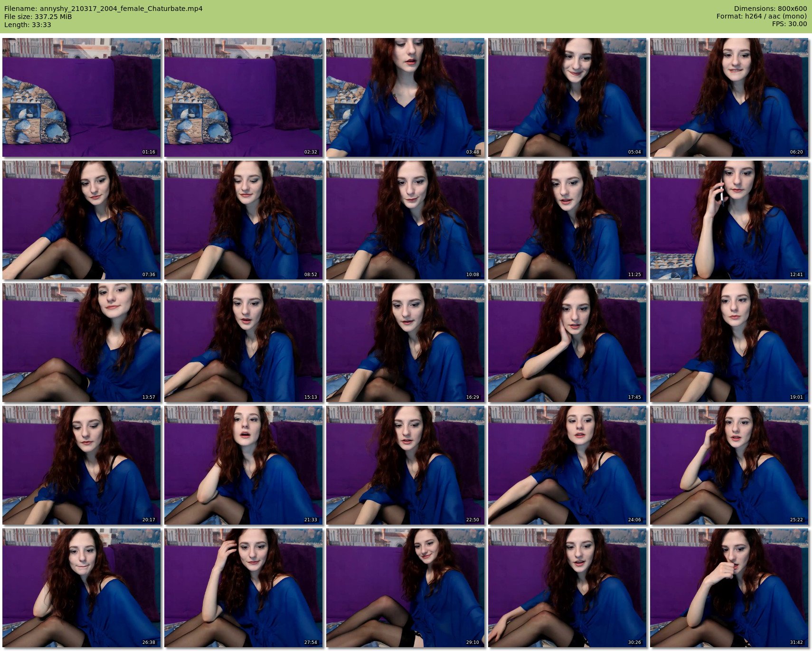Viewport: 812px width, 651px height.
Task: Select the frame marked 21:33
Action: [244, 465]
